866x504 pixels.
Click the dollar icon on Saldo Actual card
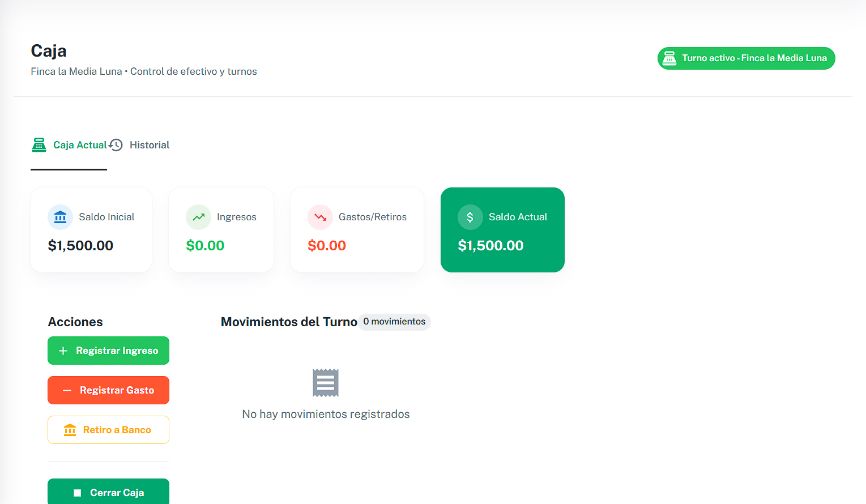tap(470, 217)
